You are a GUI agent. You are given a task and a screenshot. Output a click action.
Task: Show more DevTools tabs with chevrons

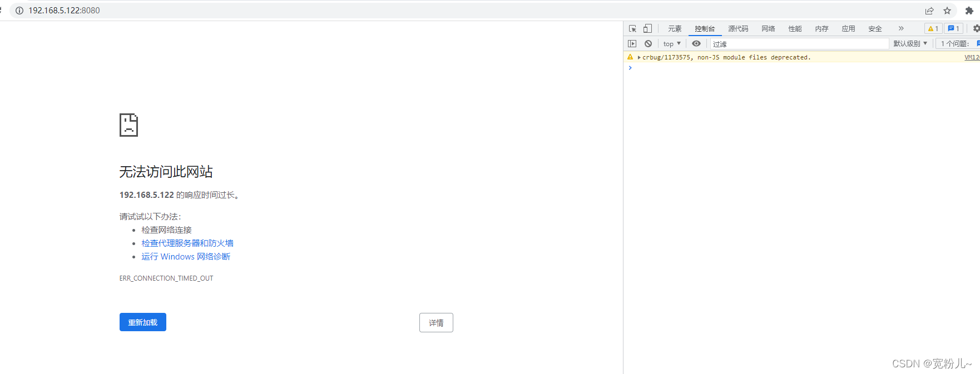901,28
